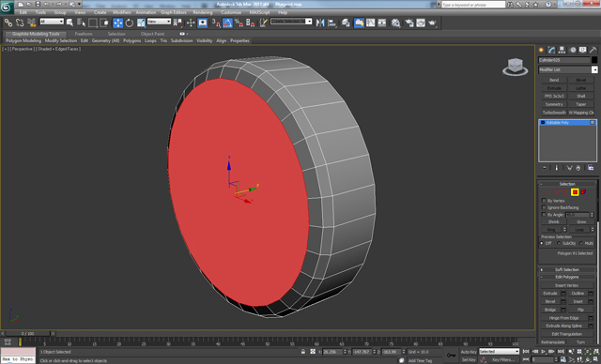This screenshot has height=364, width=601.
Task: Open the Hierarchy command panel tab
Action: coord(562,50)
